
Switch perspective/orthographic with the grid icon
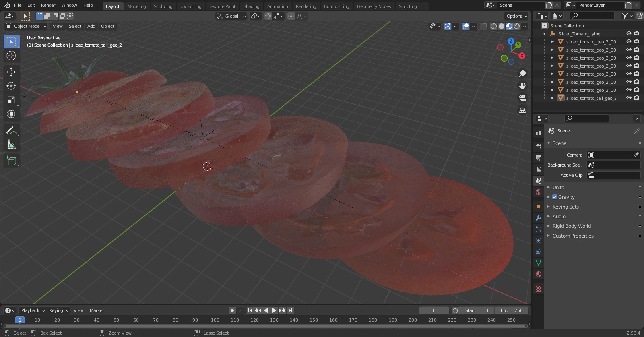click(522, 110)
